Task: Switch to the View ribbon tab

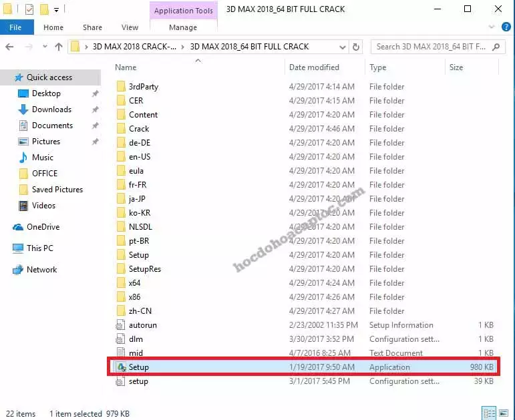Action: 130,27
